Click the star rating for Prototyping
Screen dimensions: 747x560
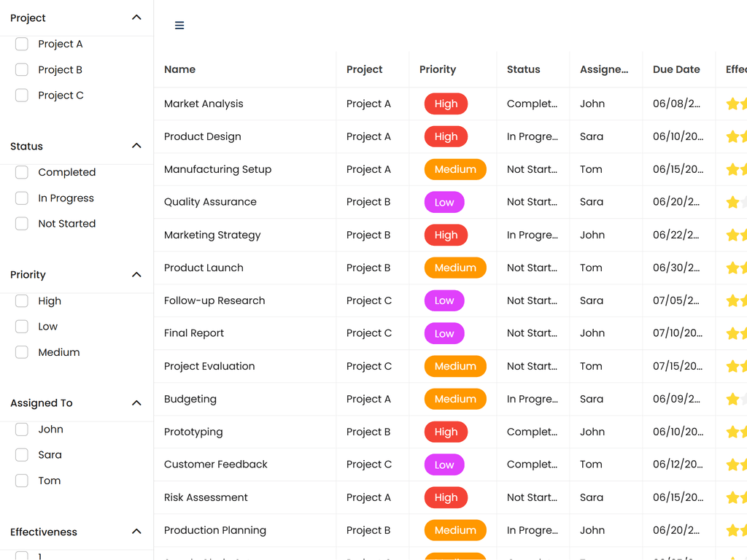click(735, 432)
